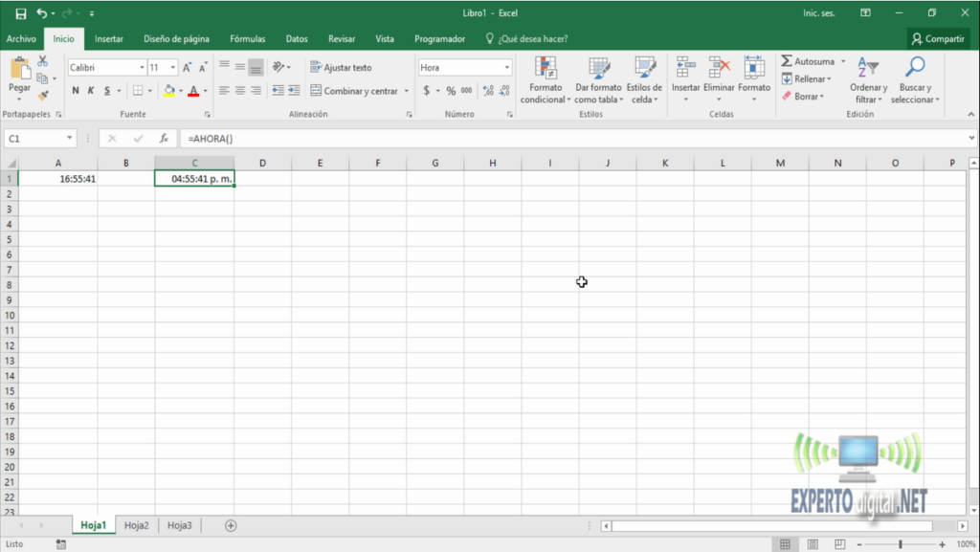Screen dimensions: 980x552
Task: Switch to the Hoja2 sheet tab
Action: (135, 524)
